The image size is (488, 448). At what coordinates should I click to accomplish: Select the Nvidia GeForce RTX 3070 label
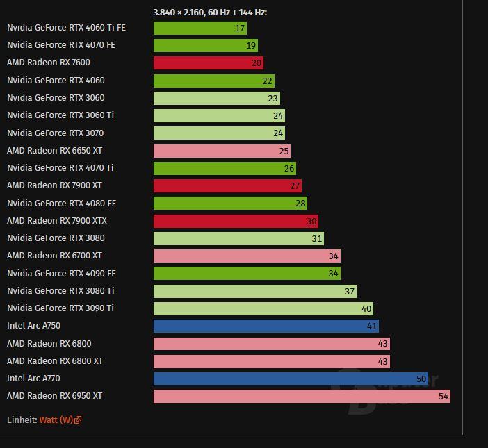click(x=56, y=133)
